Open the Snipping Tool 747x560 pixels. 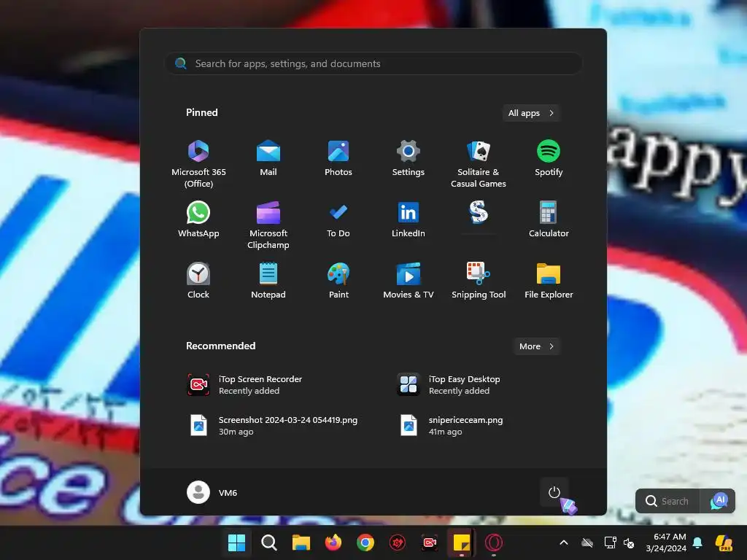tap(479, 281)
